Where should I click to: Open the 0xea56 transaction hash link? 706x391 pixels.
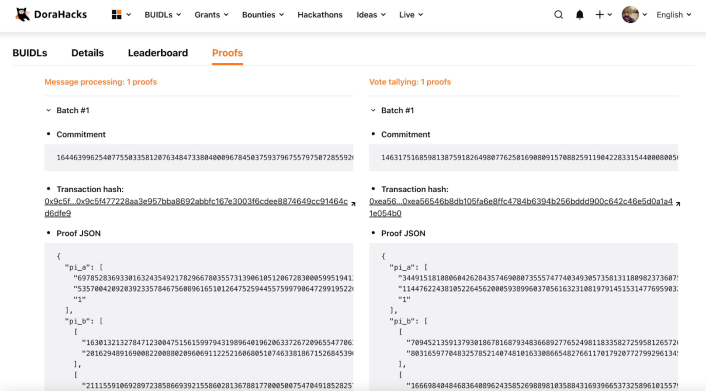521,207
